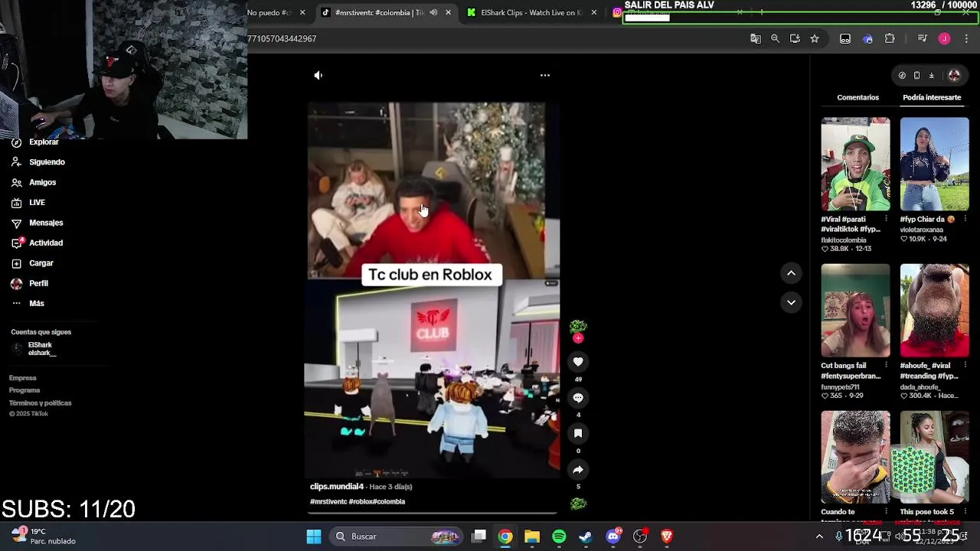Open violetaroxanaa #fyp Chiar da thumbnail
This screenshot has height=551, width=980.
tap(934, 164)
